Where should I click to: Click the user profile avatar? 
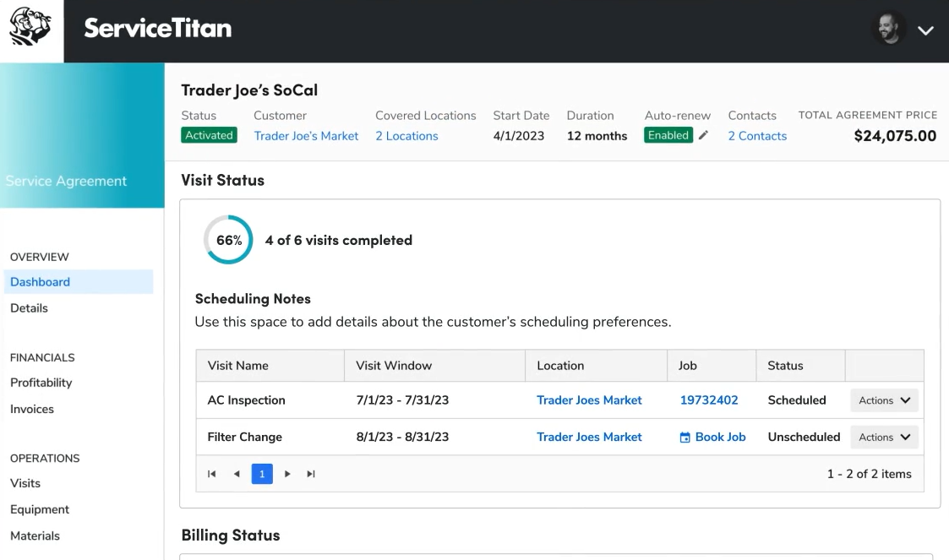point(888,30)
